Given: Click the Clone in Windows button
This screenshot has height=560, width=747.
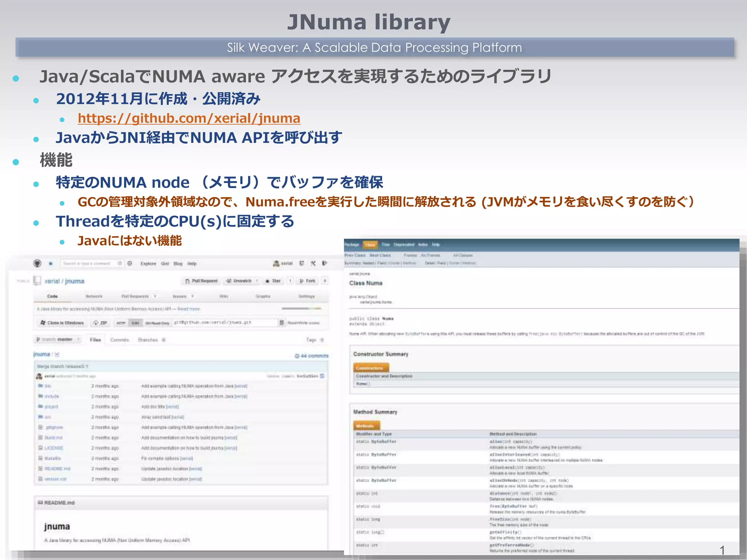Looking at the screenshot, I should [x=62, y=323].
